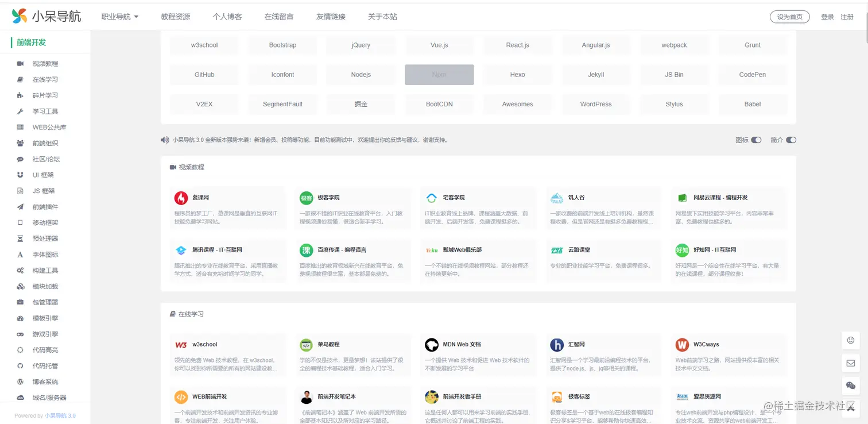868x424 pixels.
Task: Select 预处理器 in the sidebar
Action: coord(45,238)
